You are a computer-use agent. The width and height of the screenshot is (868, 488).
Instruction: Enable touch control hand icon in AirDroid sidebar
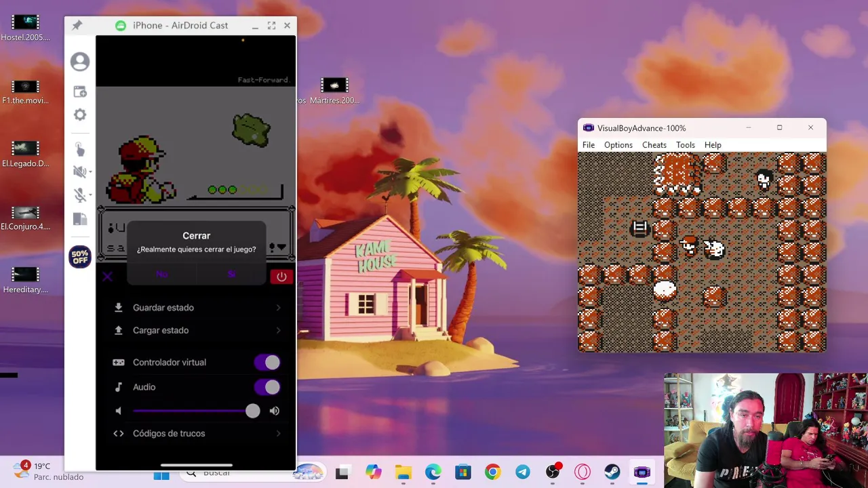click(x=80, y=149)
